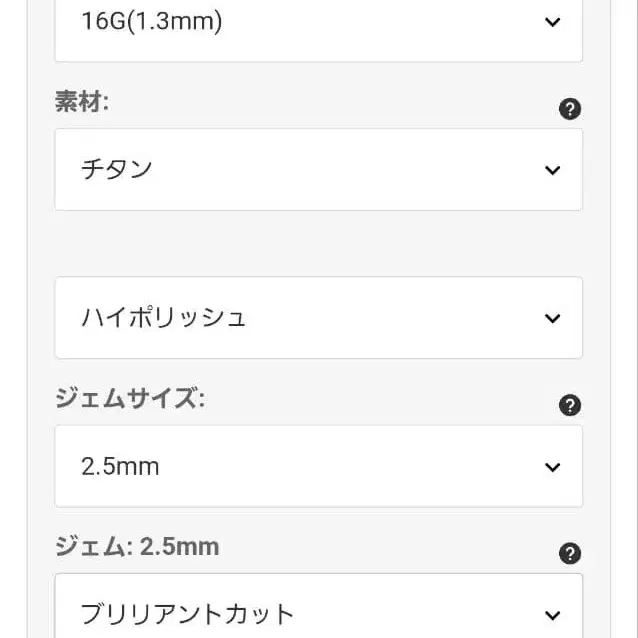The height and width of the screenshot is (638, 638).
Task: Expand the ハイポリッシュ finish dropdown
Action: pyautogui.click(x=319, y=318)
